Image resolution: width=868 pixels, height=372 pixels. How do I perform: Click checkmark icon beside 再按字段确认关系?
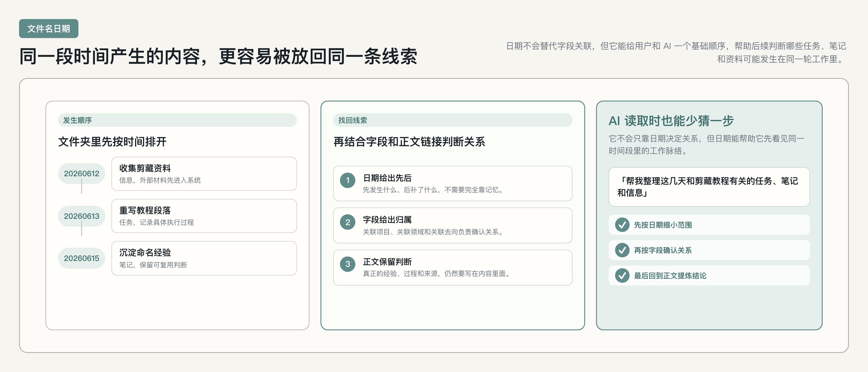pos(622,250)
